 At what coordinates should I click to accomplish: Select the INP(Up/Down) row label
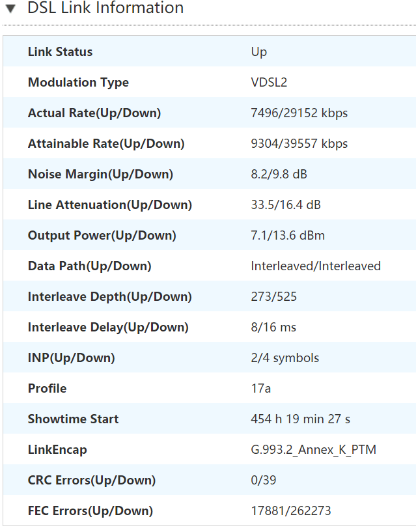[71, 358]
